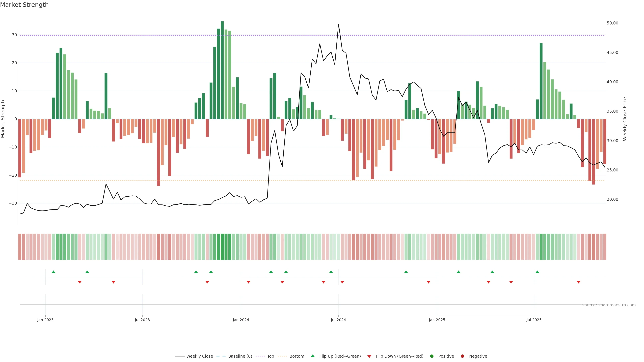Click the green Positive circle legend icon
Viewport: 644px width, 362px height.
(x=432, y=356)
